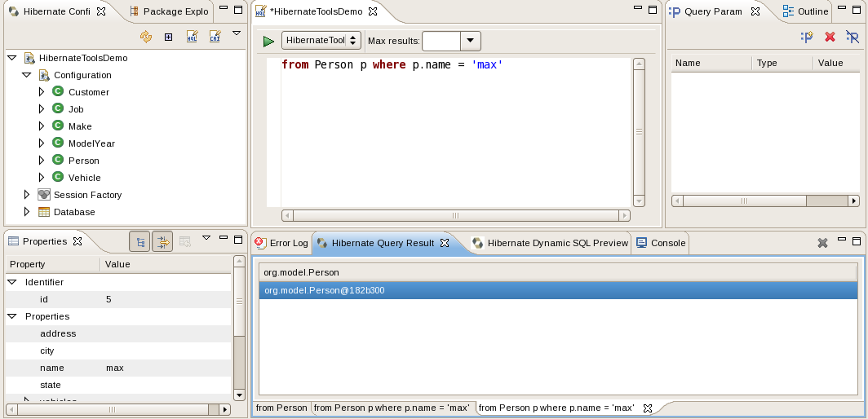This screenshot has height=419, width=868.
Task: Expand the Session Factory node
Action: pyautogui.click(x=27, y=195)
